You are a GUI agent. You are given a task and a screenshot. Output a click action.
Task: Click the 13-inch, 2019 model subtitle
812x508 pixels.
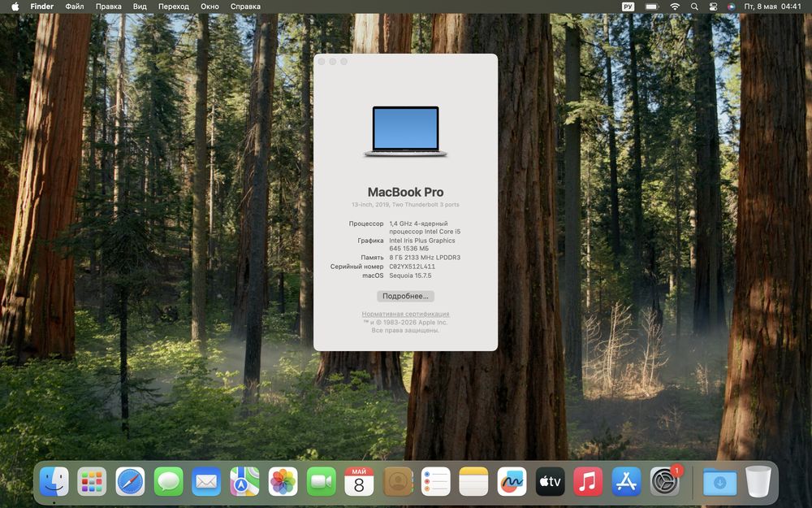405,205
